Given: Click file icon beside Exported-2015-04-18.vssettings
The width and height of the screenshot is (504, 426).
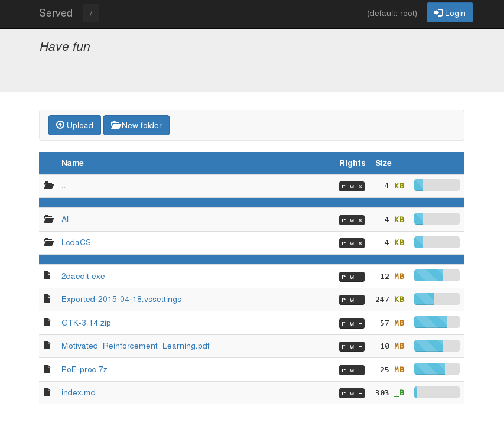Looking at the screenshot, I should pos(48,298).
